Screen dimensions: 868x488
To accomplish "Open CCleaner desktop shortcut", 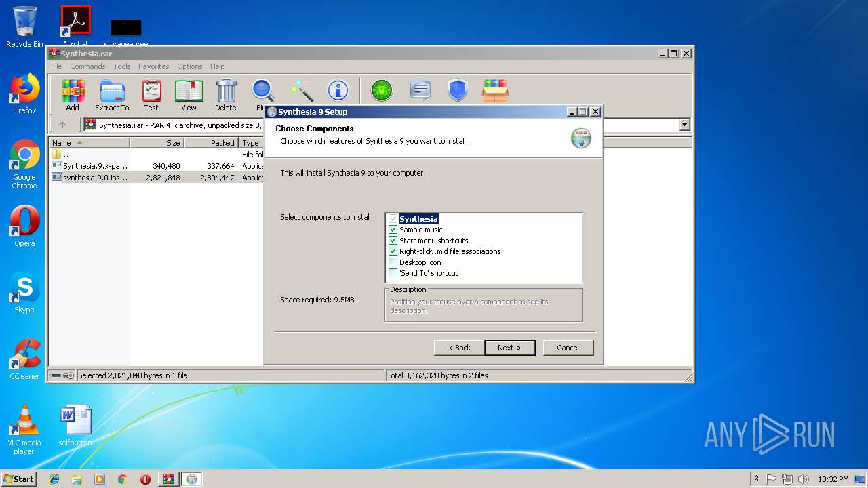I will coord(24,359).
